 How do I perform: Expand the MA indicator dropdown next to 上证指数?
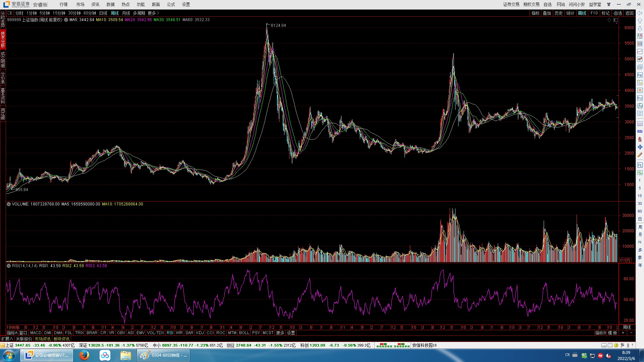(66, 20)
